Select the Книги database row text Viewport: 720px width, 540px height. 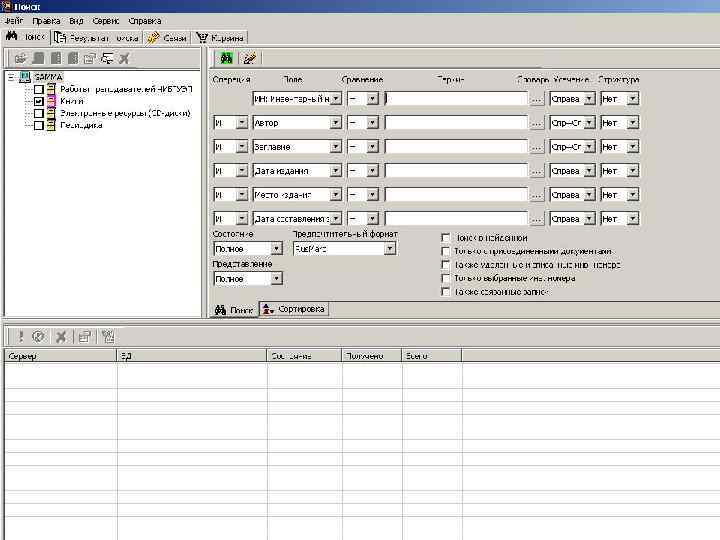point(72,101)
